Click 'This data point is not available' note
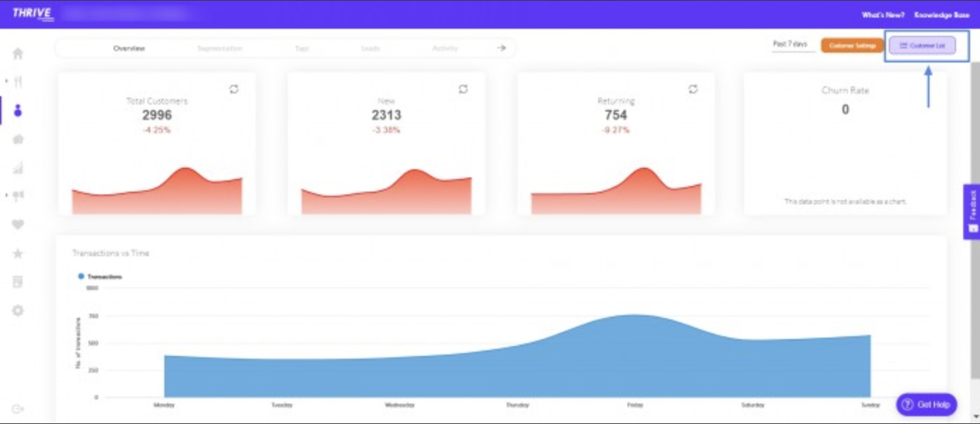 click(x=845, y=201)
